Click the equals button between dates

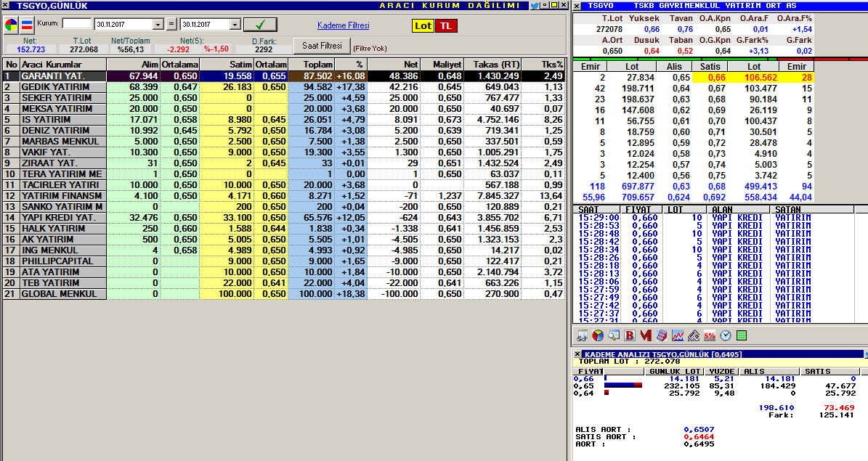pyautogui.click(x=171, y=25)
